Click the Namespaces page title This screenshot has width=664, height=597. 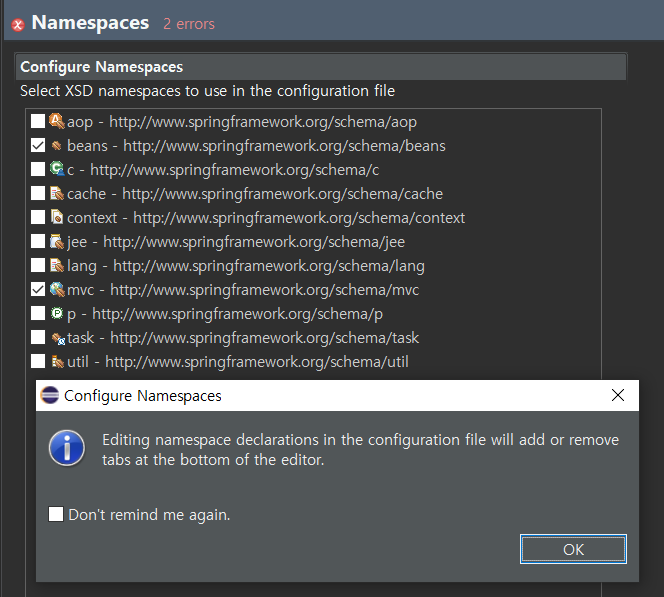pos(90,23)
